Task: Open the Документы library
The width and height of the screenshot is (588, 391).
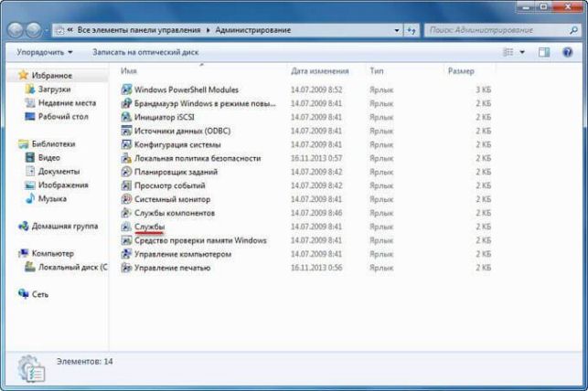Action: click(59, 171)
